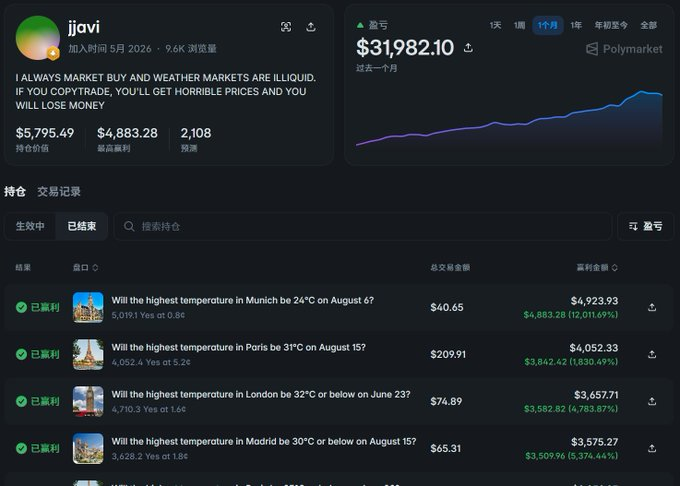Screen dimensions: 680x486
Task: Click the Paris Eiffel Tower thumbnail
Action: (x=88, y=354)
